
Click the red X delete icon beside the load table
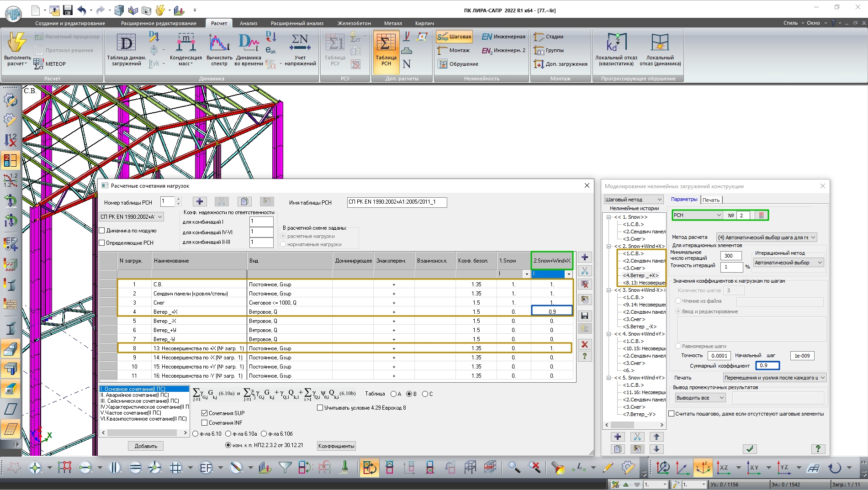click(584, 344)
